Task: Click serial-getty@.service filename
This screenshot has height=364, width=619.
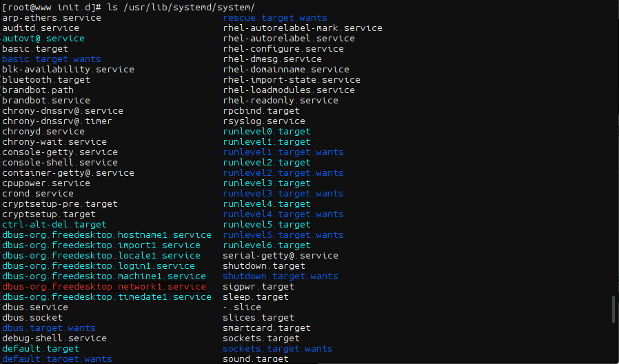Action: 281,255
